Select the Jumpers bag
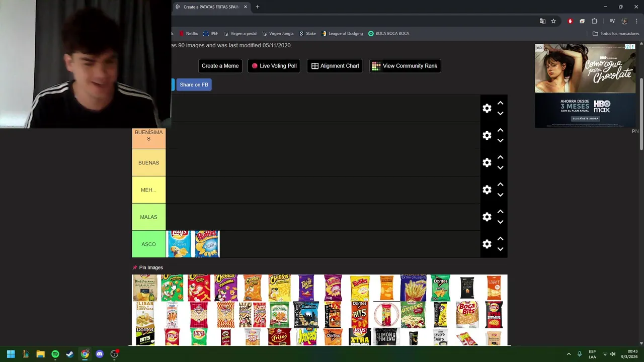Image resolution: width=644 pixels, height=362 pixels. click(306, 337)
